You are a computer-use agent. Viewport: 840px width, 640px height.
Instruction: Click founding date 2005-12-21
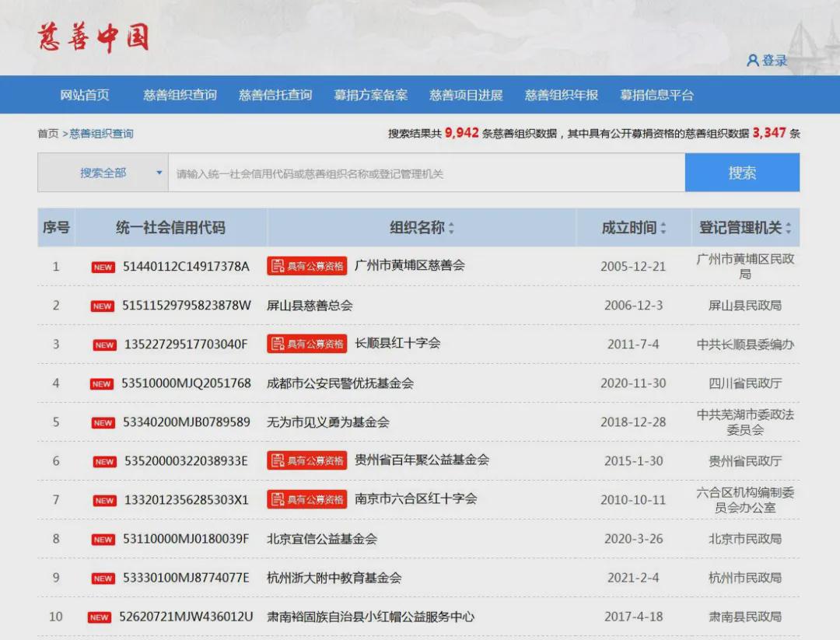tap(633, 266)
